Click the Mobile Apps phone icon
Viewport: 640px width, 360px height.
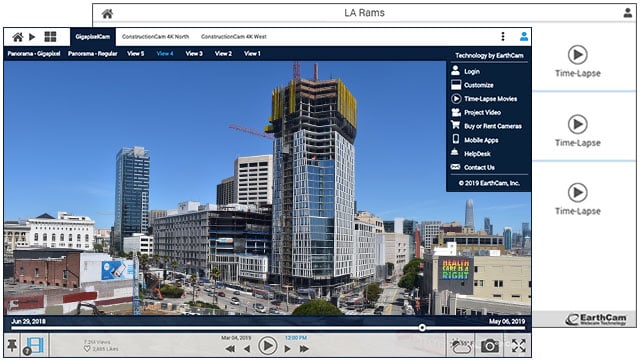[x=456, y=139]
